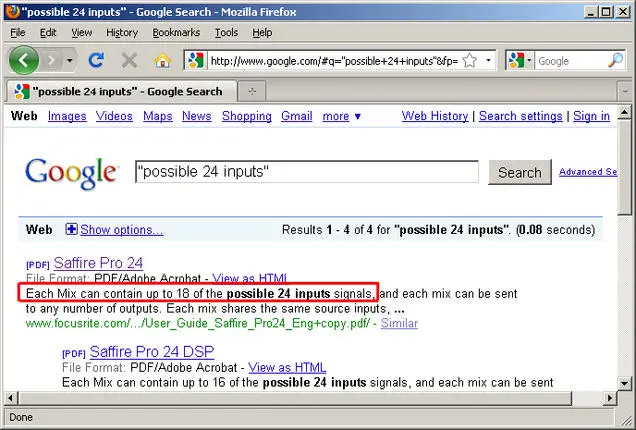Open the Edit menu
Screen dimensions: 636x430
[48, 32]
